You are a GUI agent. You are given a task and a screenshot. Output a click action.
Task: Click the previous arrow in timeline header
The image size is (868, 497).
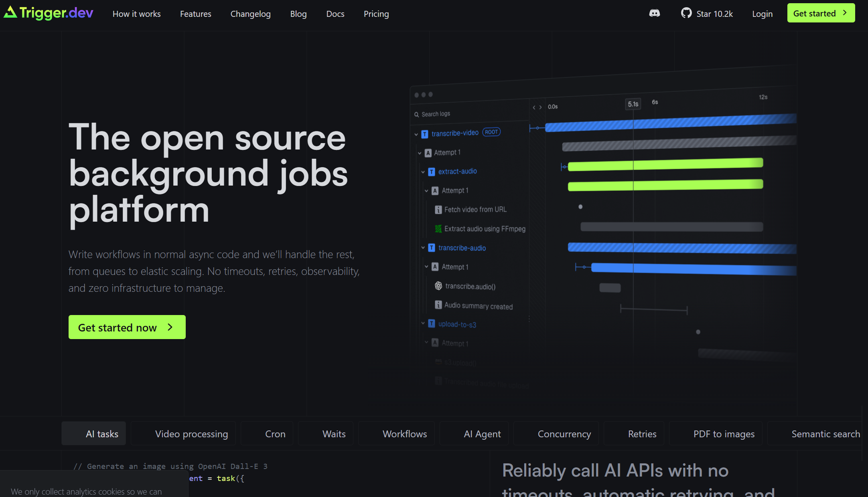[x=534, y=107]
